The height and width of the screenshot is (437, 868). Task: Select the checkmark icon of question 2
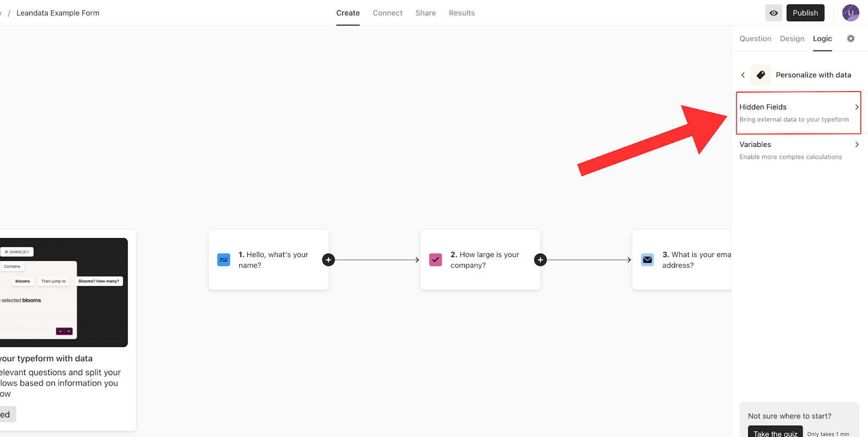(436, 260)
